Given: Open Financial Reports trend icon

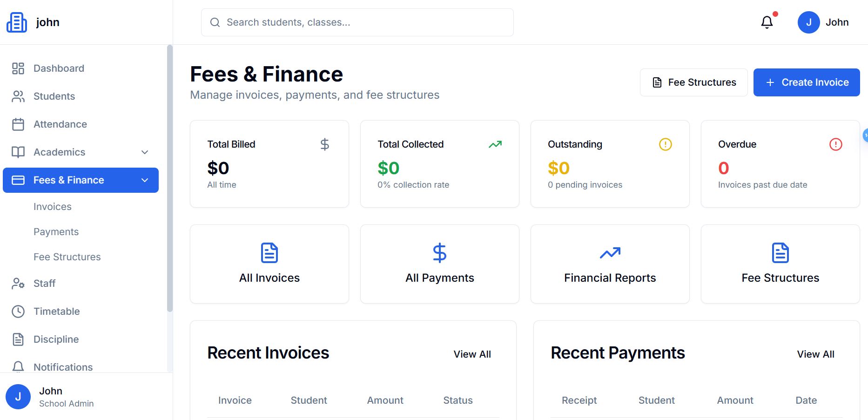Looking at the screenshot, I should (x=610, y=253).
